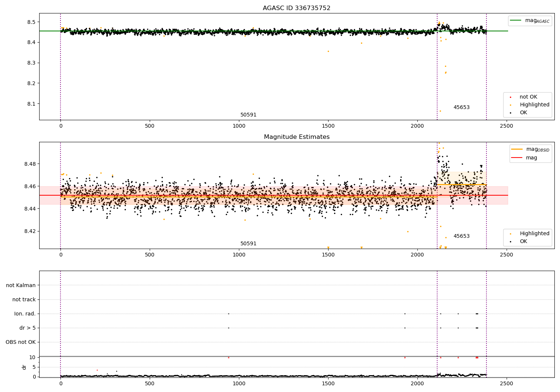560x392 pixels.
Task: Click the 'Magnitude Estimates' plot title
Action: 296,137
